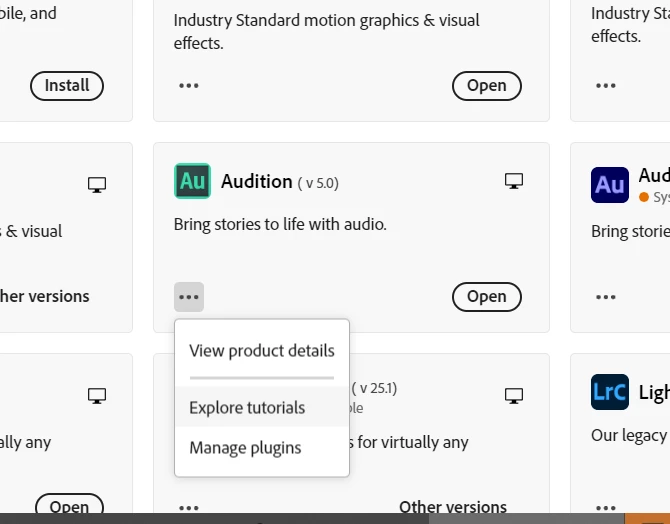Click the '( v 25.1)' version label
The image size is (670, 524).
pyautogui.click(x=374, y=388)
